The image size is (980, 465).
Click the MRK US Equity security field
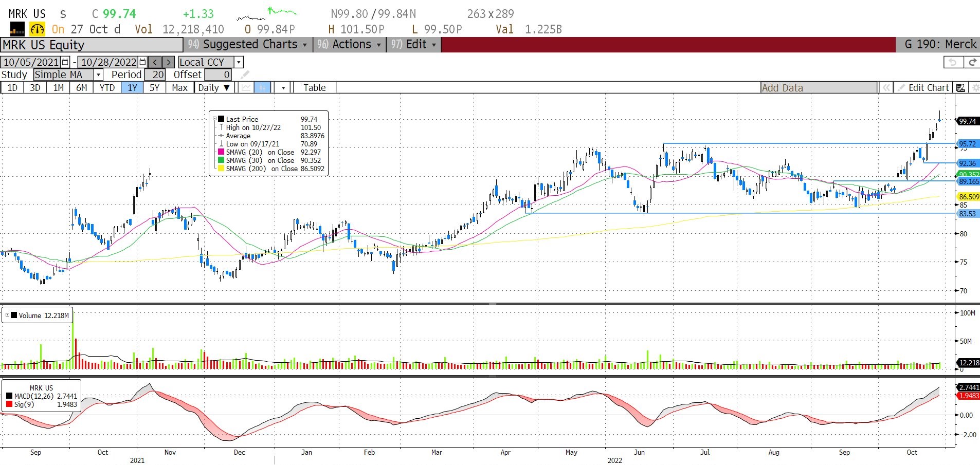tap(92, 45)
